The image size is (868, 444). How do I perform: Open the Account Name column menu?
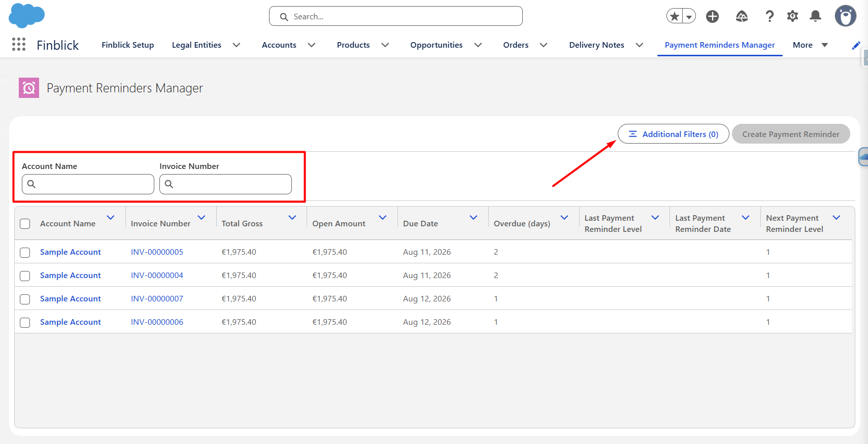[111, 218]
